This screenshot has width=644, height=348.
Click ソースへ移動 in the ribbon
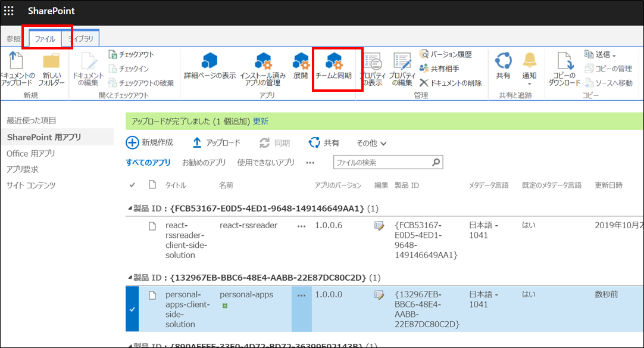[x=608, y=83]
